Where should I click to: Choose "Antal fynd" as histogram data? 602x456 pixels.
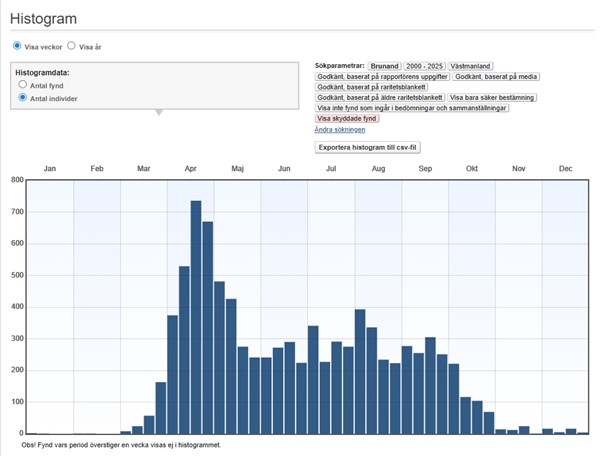pyautogui.click(x=23, y=86)
